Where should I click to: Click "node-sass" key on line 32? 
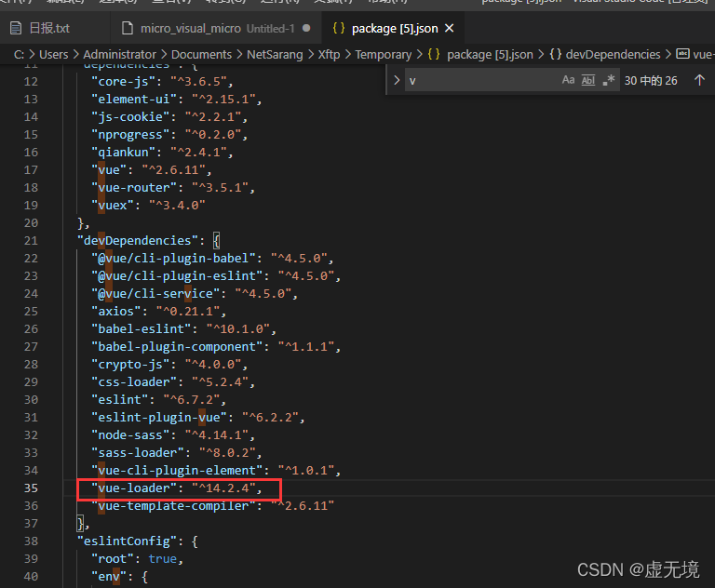(130, 435)
